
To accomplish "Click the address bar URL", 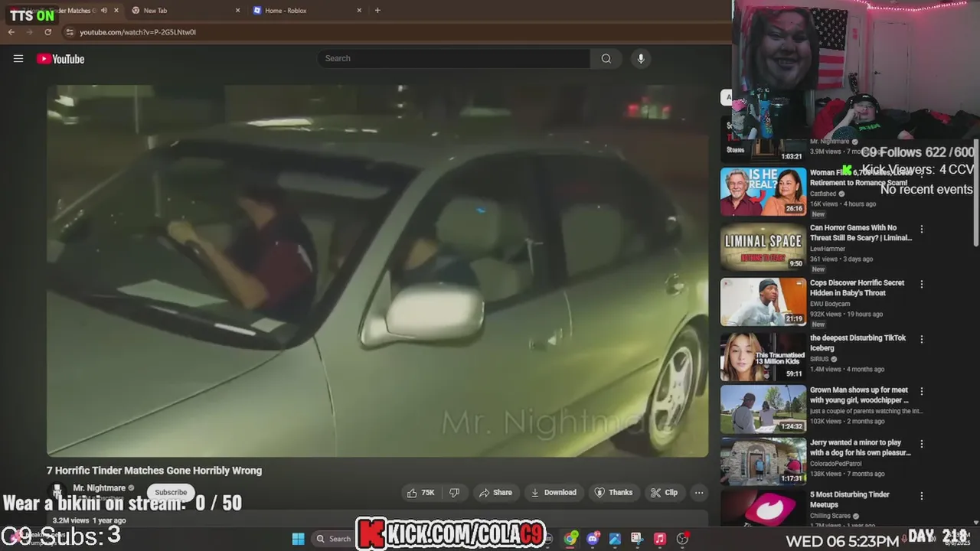I will pos(138,32).
